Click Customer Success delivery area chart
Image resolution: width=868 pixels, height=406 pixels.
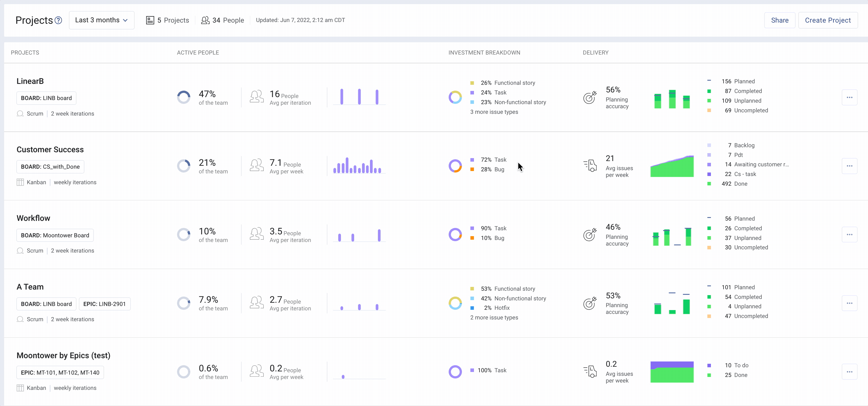coord(672,166)
